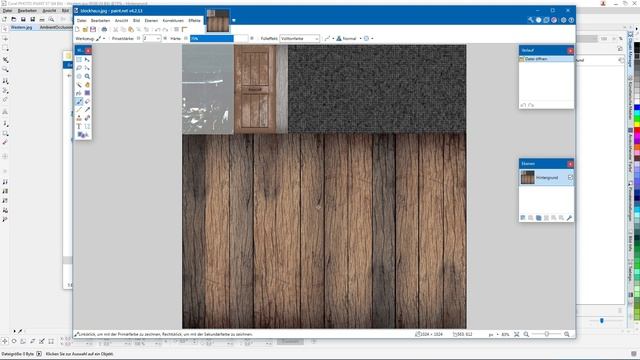Select the Pan hand tool
Screen dimensions: 640x360
[87, 84]
